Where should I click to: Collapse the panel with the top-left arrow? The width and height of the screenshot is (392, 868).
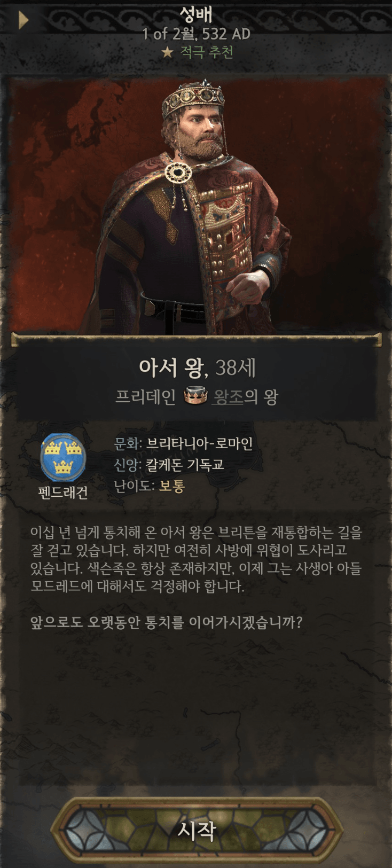23,20
